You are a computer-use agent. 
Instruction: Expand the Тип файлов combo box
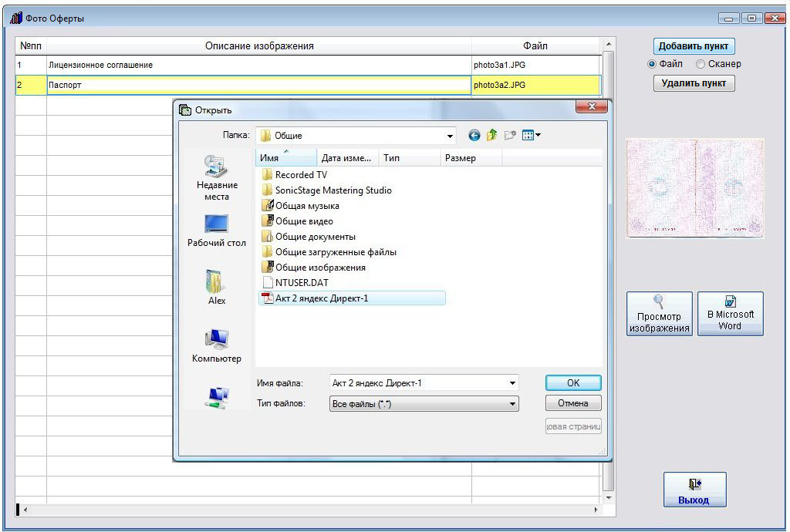pos(424,404)
